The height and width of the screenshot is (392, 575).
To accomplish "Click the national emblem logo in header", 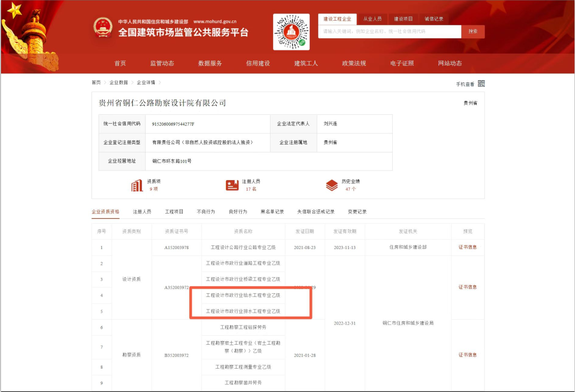I will click(x=103, y=28).
